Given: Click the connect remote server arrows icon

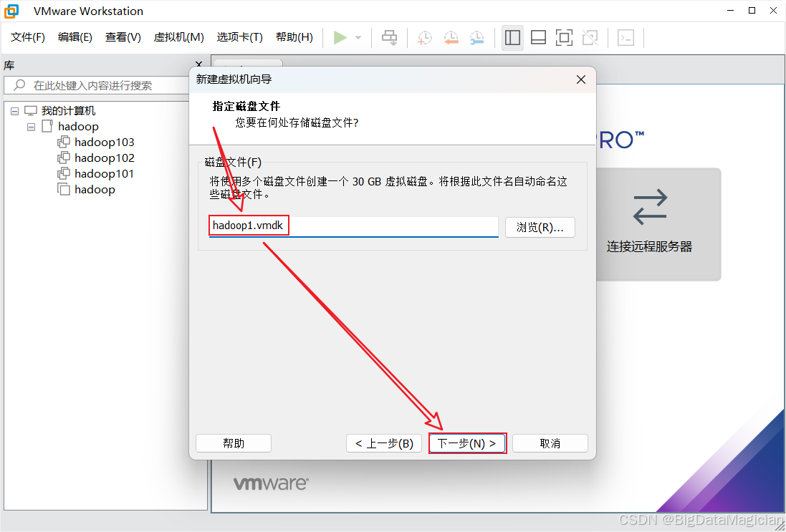Looking at the screenshot, I should click(x=650, y=206).
